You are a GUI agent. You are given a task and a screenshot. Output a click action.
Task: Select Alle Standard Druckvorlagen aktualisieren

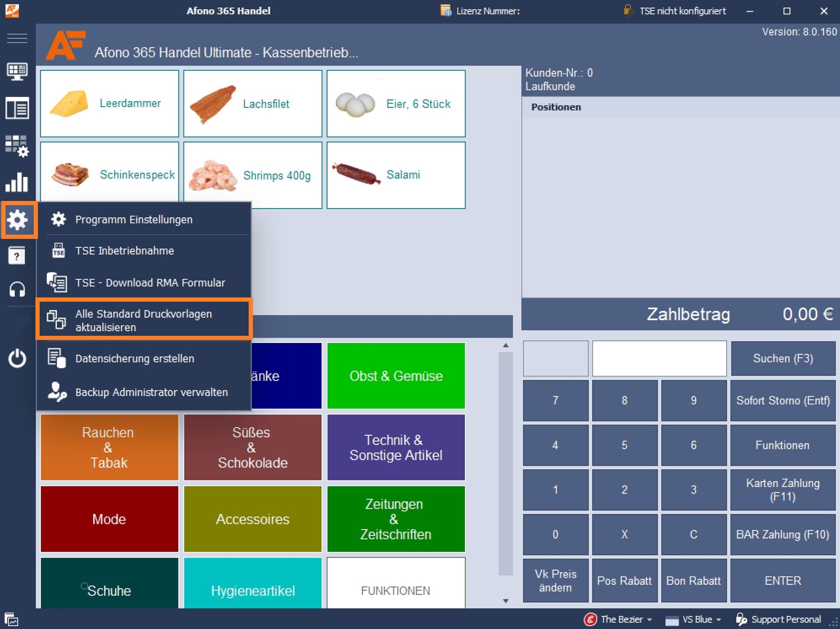point(144,320)
